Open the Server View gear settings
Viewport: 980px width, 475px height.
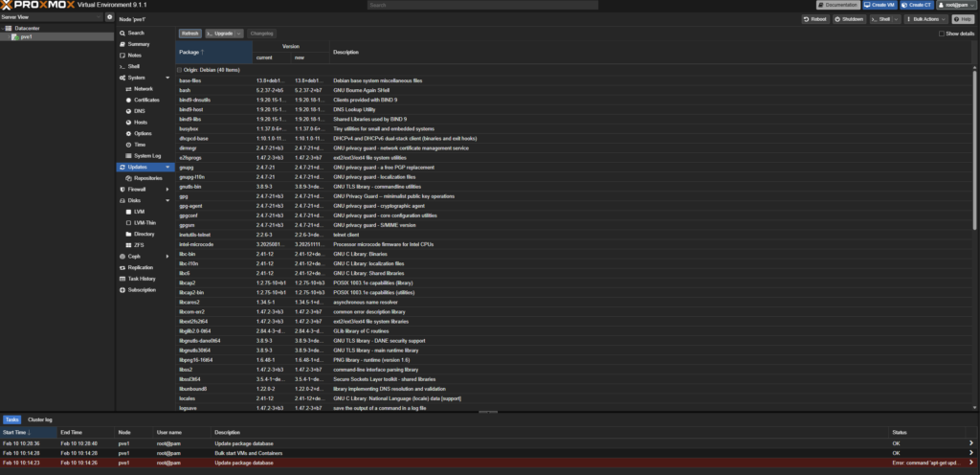coord(109,17)
